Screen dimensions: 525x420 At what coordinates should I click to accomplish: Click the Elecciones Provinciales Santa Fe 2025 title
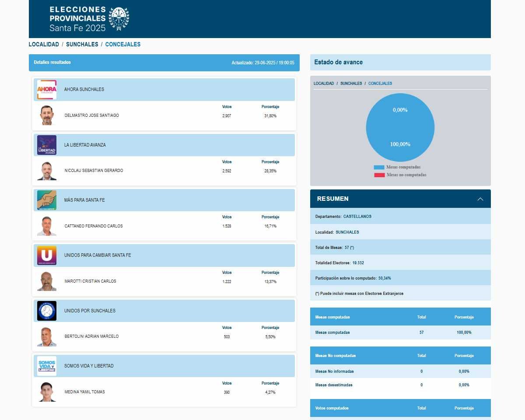(77, 19)
